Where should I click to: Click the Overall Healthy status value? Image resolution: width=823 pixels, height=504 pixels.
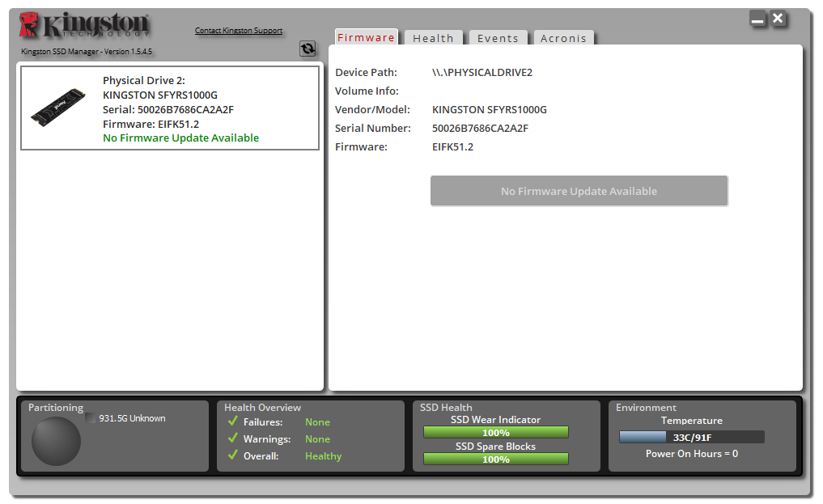[x=324, y=456]
